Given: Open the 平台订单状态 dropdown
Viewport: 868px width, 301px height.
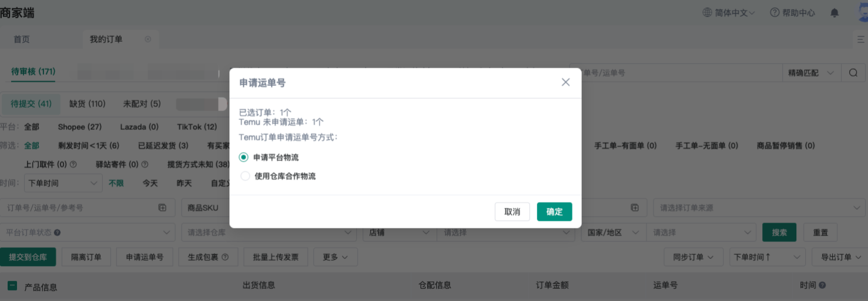Looking at the screenshot, I should tap(88, 232).
